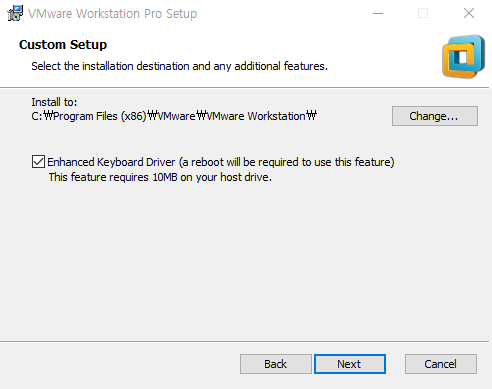Click the installer icon in the title bar
The image size is (492, 389).
tap(15, 13)
